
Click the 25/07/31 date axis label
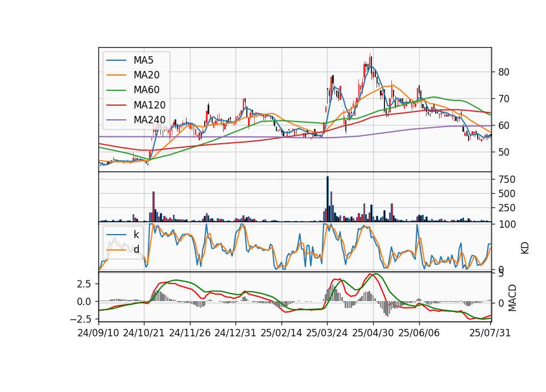click(x=490, y=333)
